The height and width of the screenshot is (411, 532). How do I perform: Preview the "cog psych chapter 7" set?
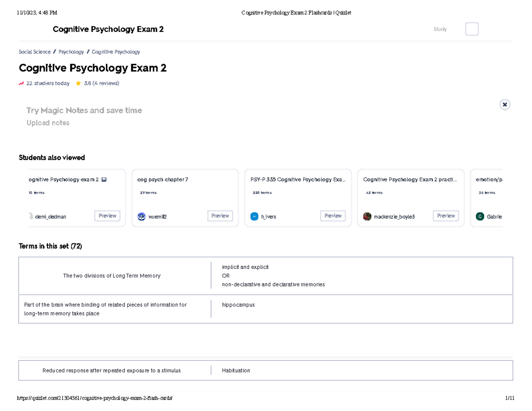tap(220, 216)
